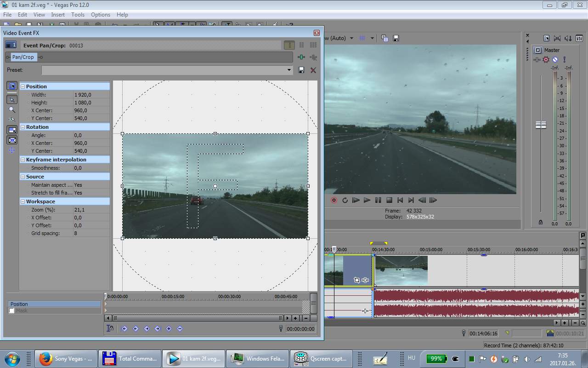Go to Start transport button
Screen dimensions: 588x368
tap(400, 200)
